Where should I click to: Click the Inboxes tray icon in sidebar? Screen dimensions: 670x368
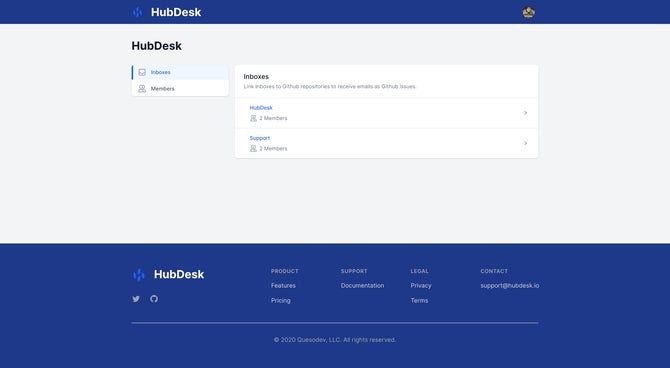142,72
